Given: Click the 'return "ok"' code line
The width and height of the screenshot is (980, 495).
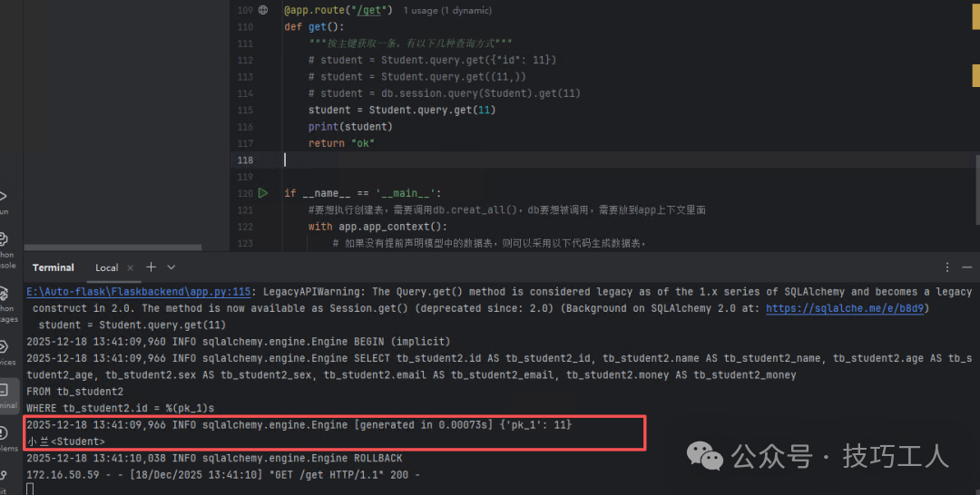Looking at the screenshot, I should point(341,143).
